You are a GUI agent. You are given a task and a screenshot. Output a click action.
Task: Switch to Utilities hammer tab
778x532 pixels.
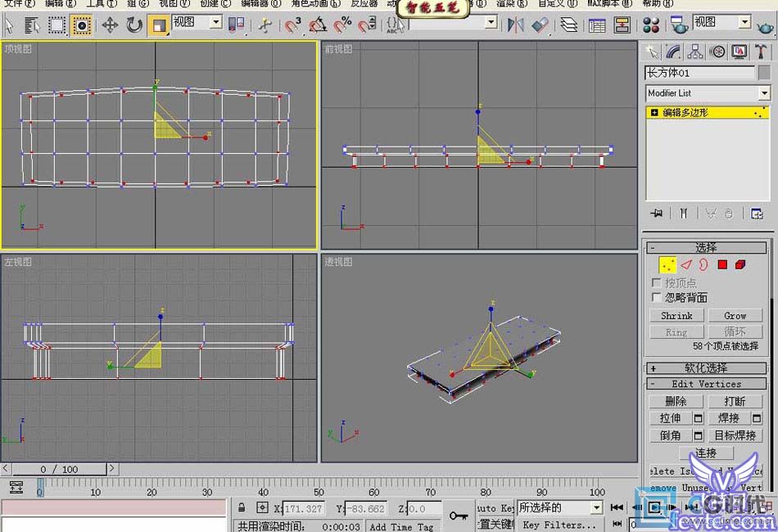pos(761,52)
